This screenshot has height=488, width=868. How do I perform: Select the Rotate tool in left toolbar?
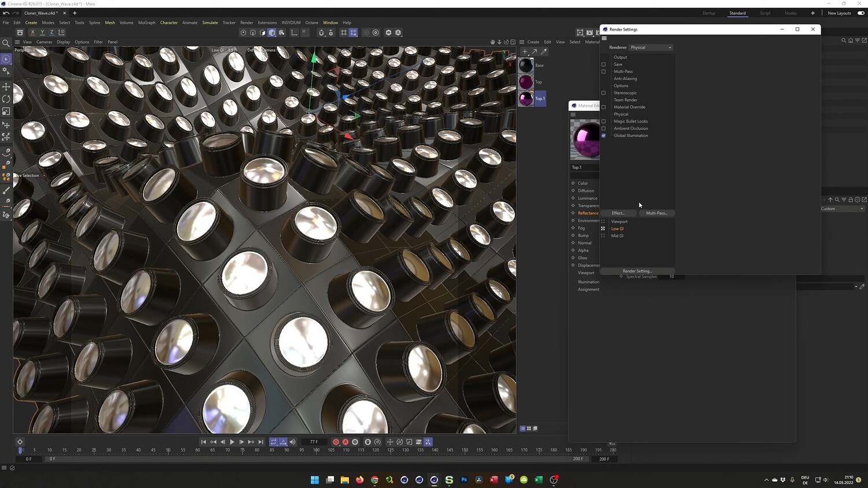[x=6, y=99]
